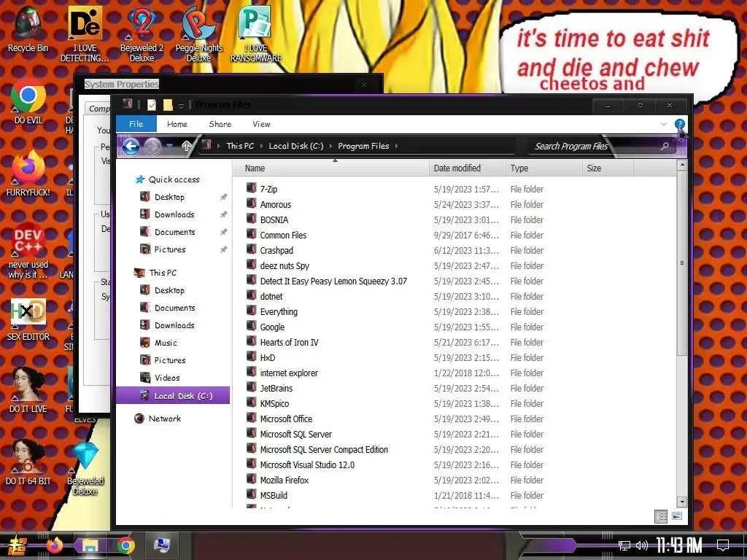Click the clock showing 11:43 AM
747x560 pixels.
tap(679, 545)
